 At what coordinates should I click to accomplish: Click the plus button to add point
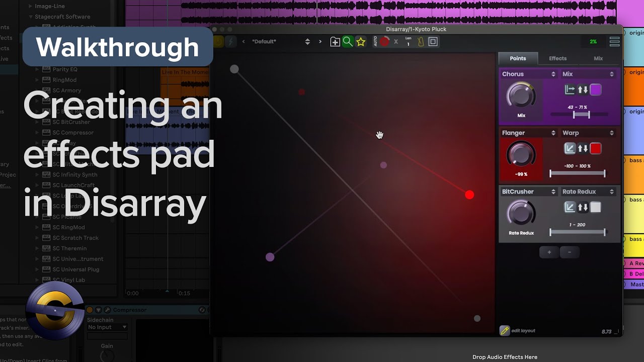coord(549,252)
